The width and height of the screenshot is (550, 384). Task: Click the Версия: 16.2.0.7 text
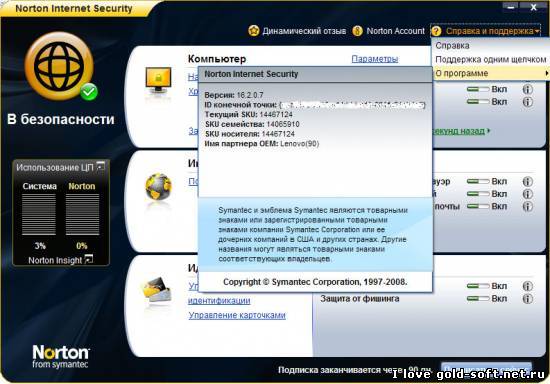pos(234,95)
